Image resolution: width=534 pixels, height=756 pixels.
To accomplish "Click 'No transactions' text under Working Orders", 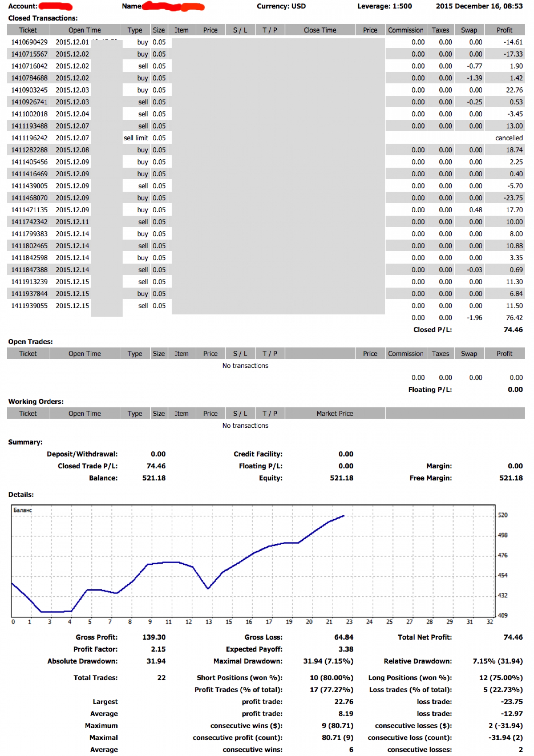I will click(x=245, y=425).
